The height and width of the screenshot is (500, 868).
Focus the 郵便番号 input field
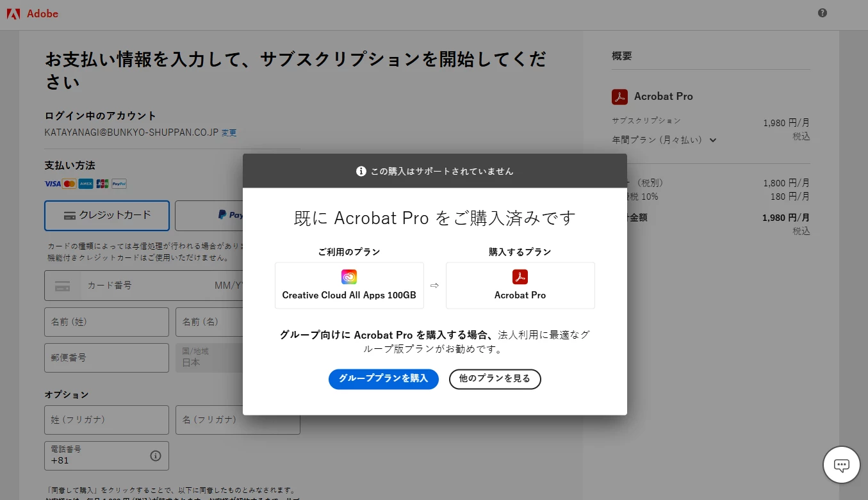(x=107, y=358)
